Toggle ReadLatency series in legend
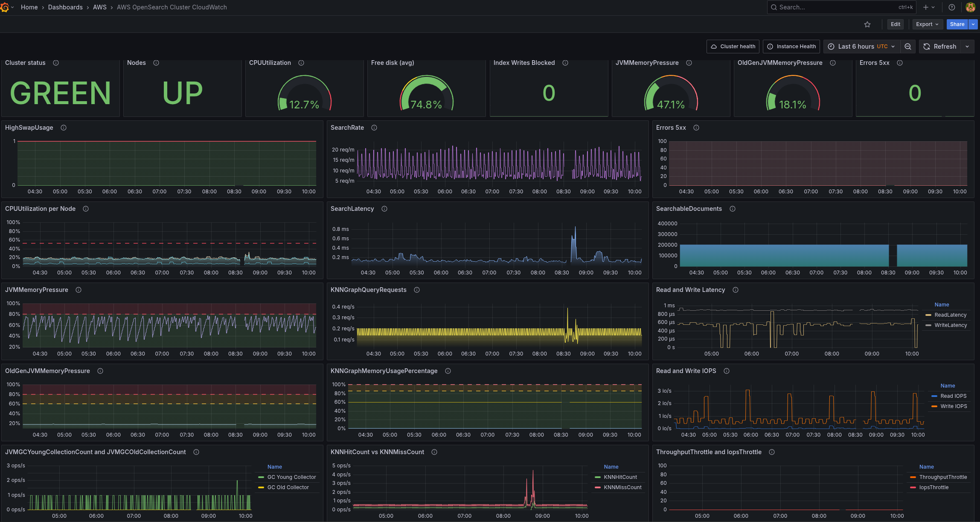980x522 pixels. point(950,315)
